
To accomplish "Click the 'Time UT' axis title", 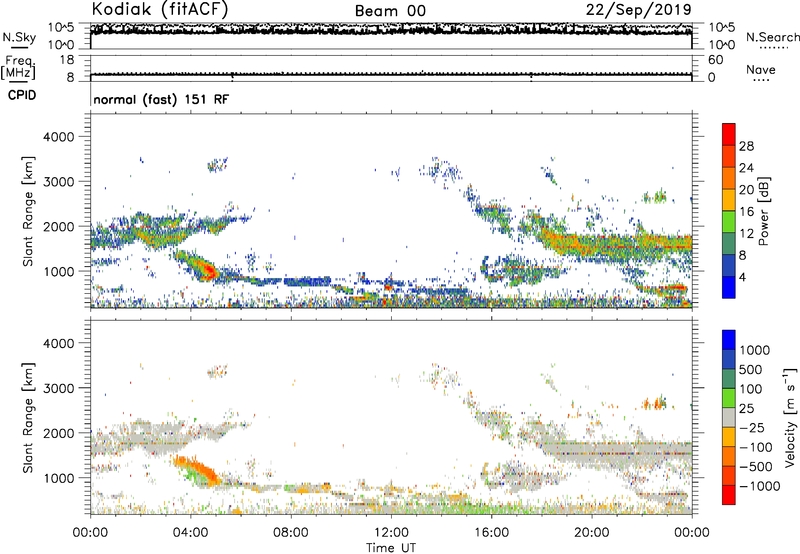I will click(x=391, y=548).
